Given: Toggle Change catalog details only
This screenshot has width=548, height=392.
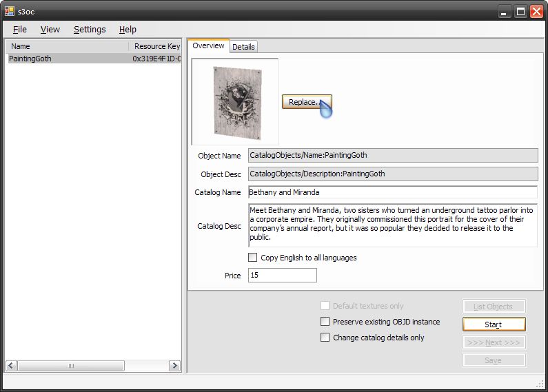Looking at the screenshot, I should point(325,338).
